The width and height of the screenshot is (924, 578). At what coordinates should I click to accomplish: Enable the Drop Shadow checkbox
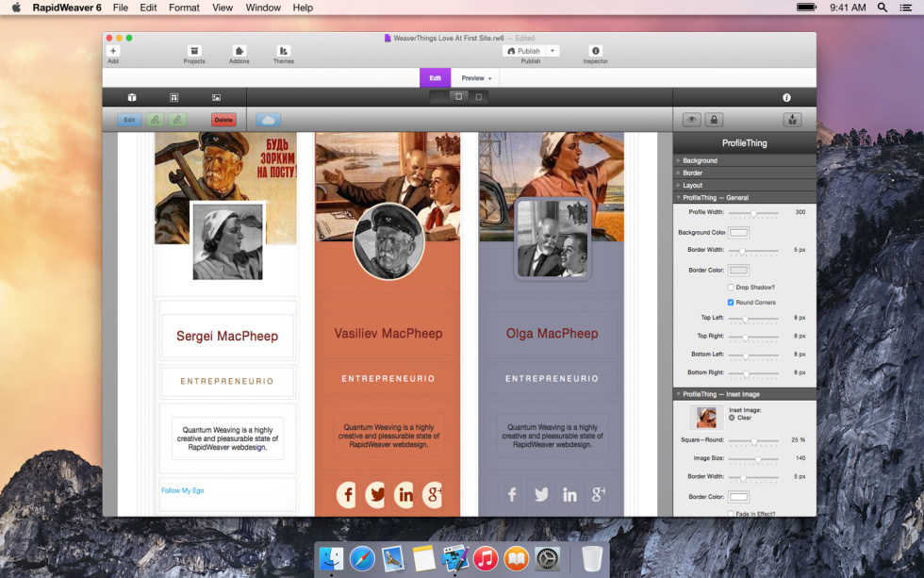click(731, 288)
